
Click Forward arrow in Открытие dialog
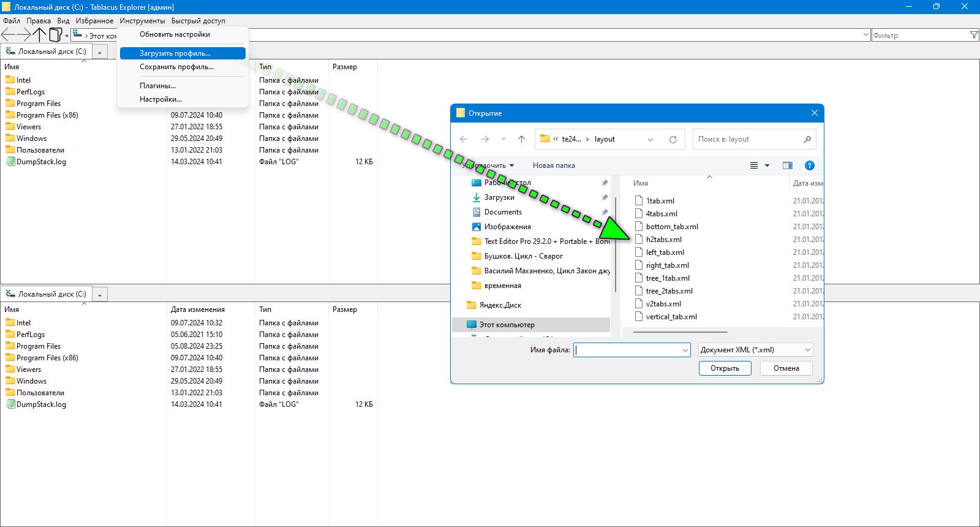click(485, 139)
